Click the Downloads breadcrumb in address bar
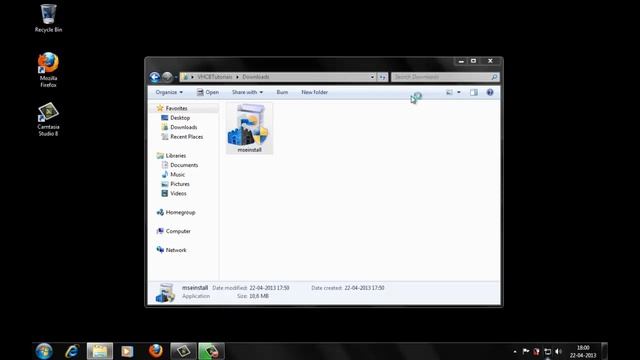 (256, 77)
